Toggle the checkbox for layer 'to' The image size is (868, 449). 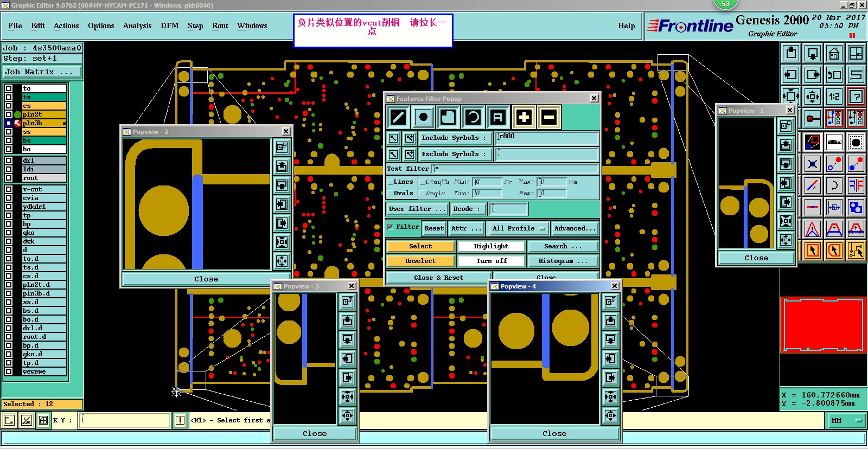[x=9, y=88]
